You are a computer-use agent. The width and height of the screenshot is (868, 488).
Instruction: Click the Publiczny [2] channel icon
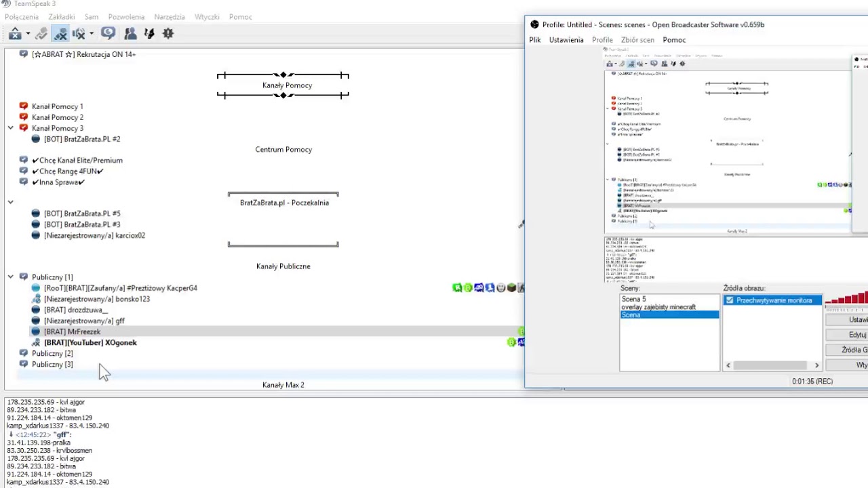pyautogui.click(x=24, y=353)
